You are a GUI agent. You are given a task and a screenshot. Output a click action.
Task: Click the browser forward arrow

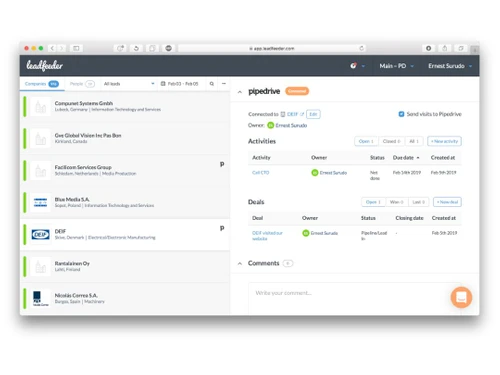point(62,48)
